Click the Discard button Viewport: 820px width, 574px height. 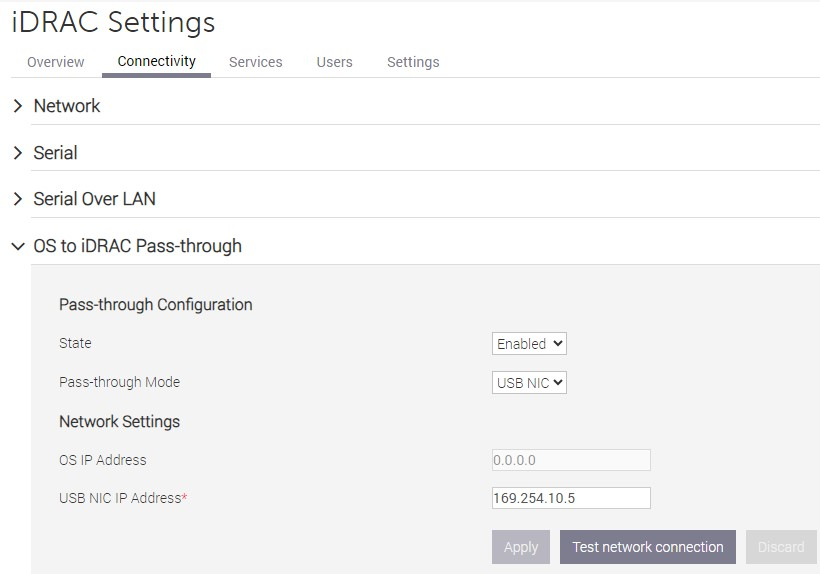pos(781,547)
